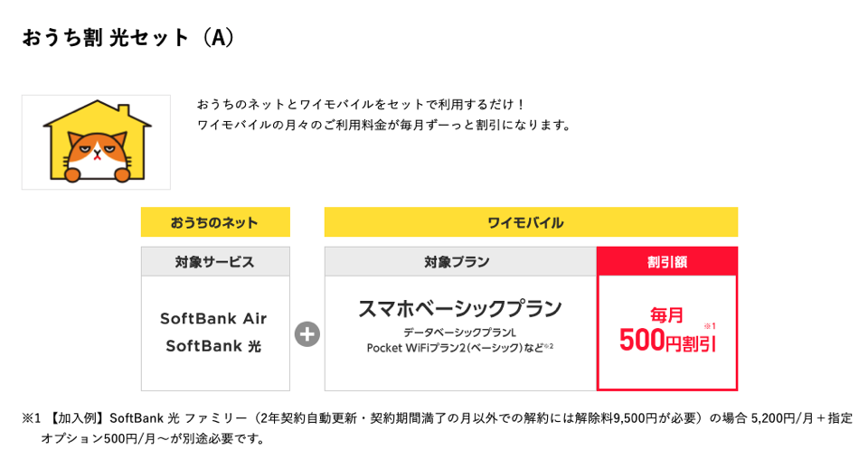Click the ※1 【加入例】 footnote text

click(x=437, y=417)
